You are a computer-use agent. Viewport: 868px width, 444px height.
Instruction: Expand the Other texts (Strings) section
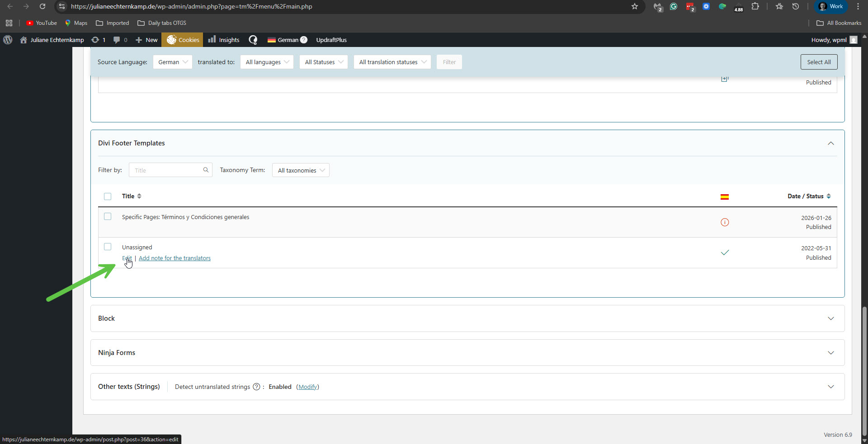coord(831,387)
